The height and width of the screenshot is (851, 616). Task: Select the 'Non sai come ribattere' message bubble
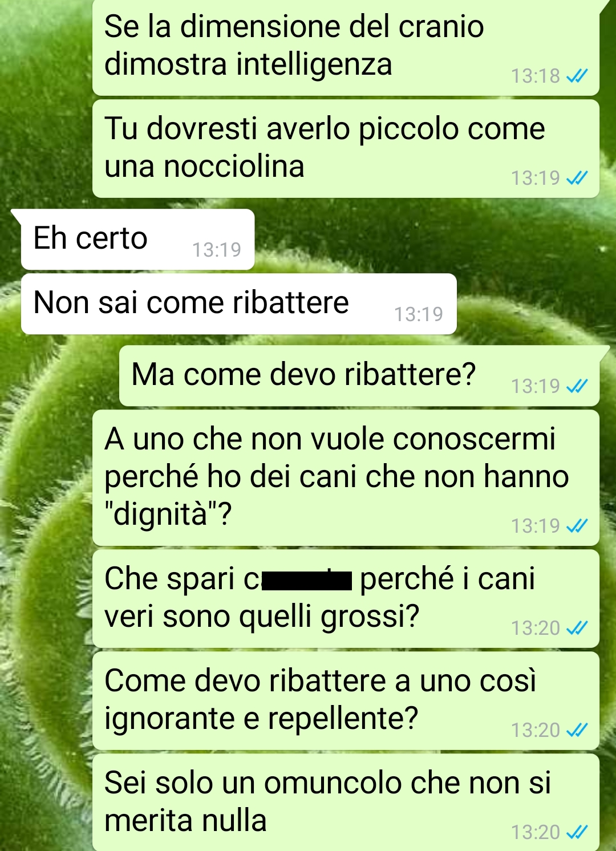tap(238, 303)
